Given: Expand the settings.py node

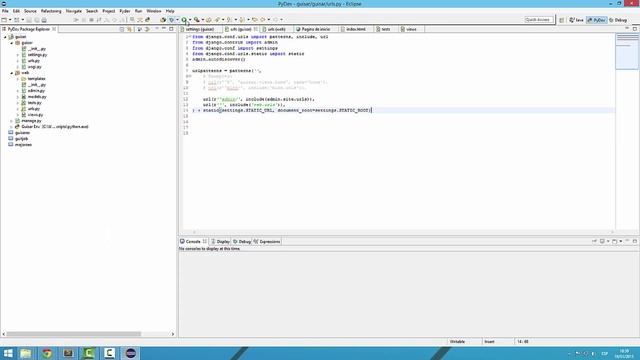Looking at the screenshot, I should tap(18, 55).
